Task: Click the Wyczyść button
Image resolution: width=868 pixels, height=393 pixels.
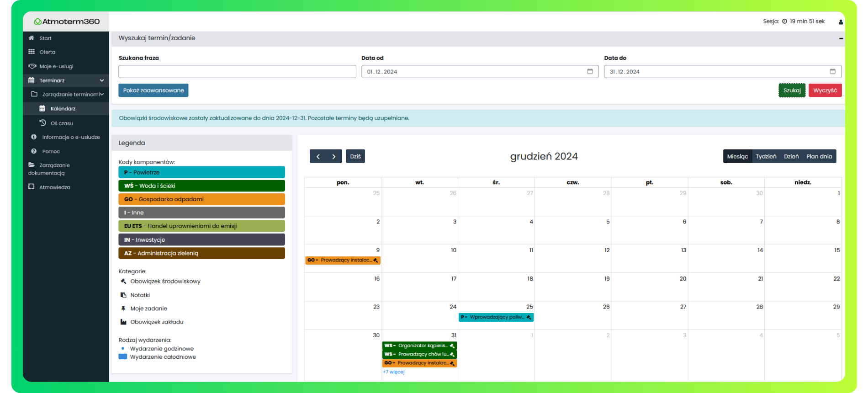Action: click(x=825, y=90)
